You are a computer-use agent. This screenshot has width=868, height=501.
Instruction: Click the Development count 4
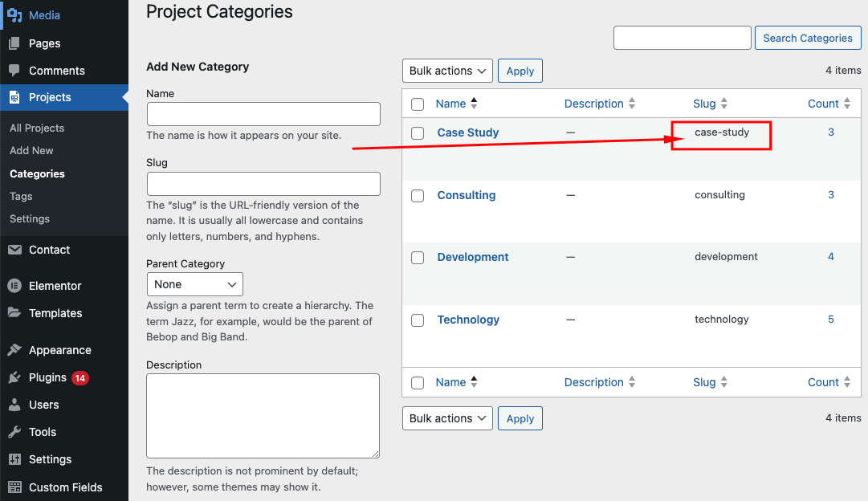(831, 257)
